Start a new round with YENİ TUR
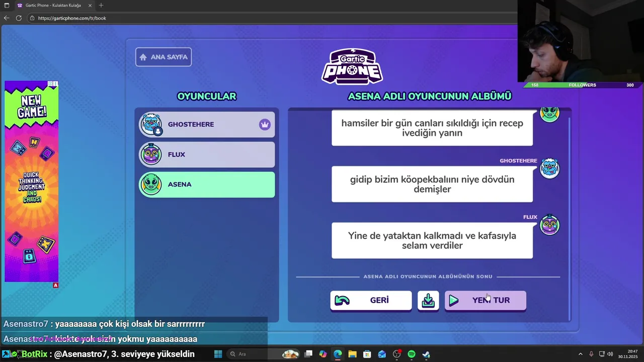This screenshot has width=644, height=362. (x=486, y=300)
